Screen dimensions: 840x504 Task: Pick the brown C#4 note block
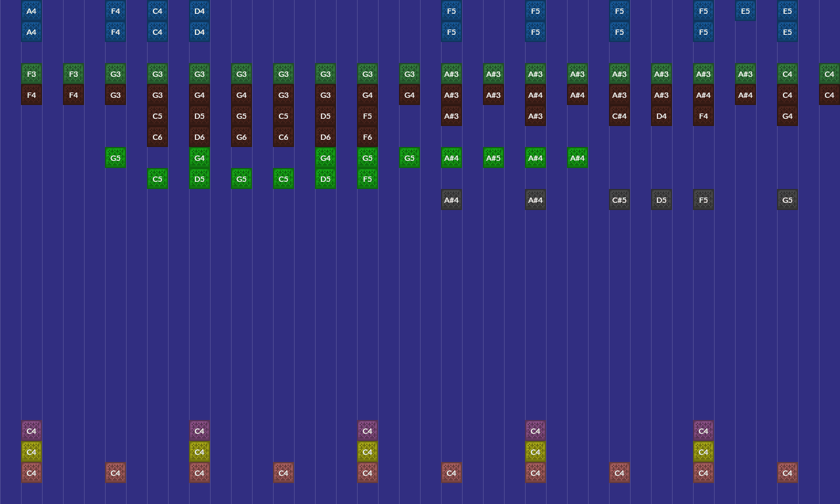tap(619, 115)
